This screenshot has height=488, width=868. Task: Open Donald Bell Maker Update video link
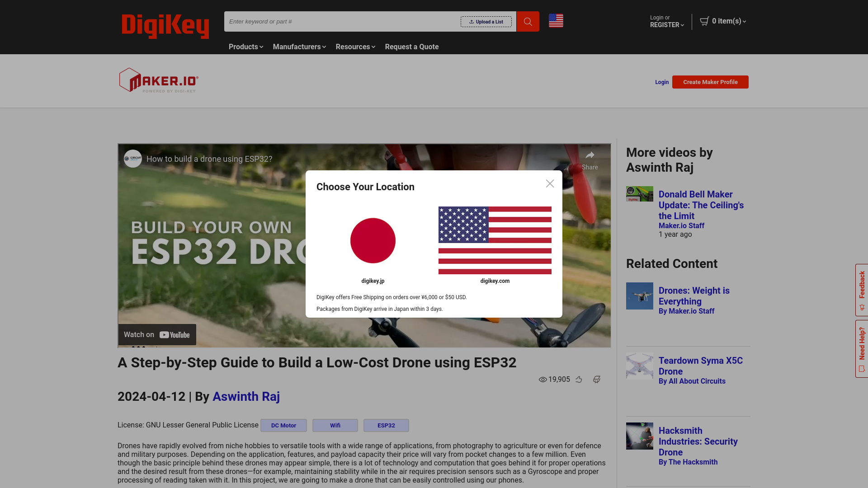pos(701,205)
